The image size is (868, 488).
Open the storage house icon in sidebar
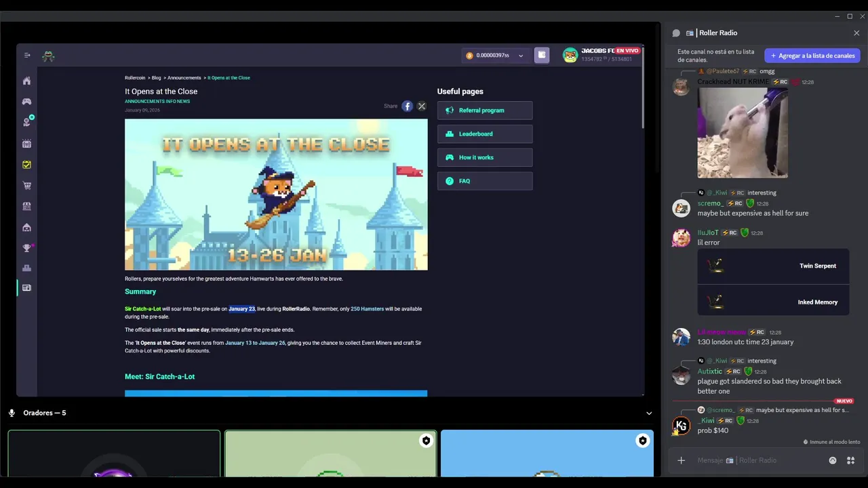click(26, 227)
